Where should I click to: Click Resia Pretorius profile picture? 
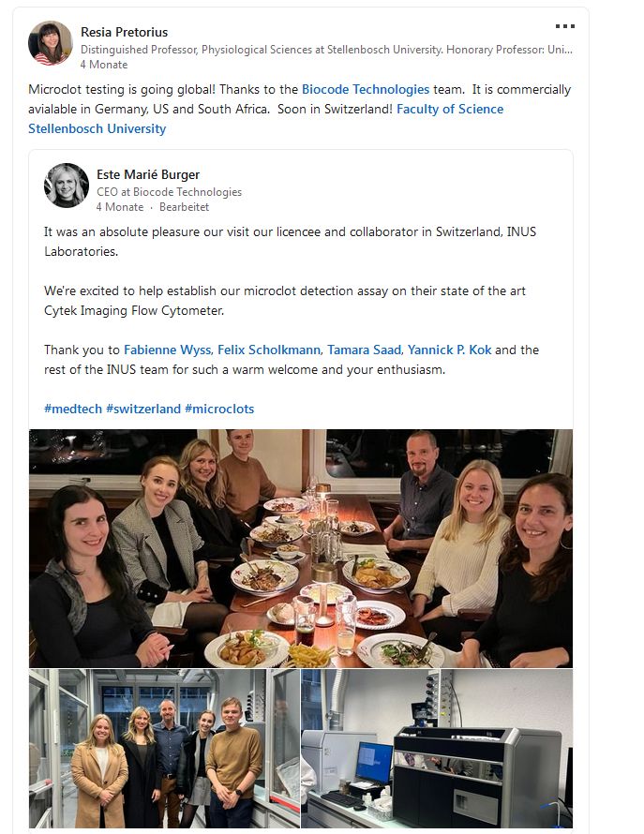click(50, 43)
